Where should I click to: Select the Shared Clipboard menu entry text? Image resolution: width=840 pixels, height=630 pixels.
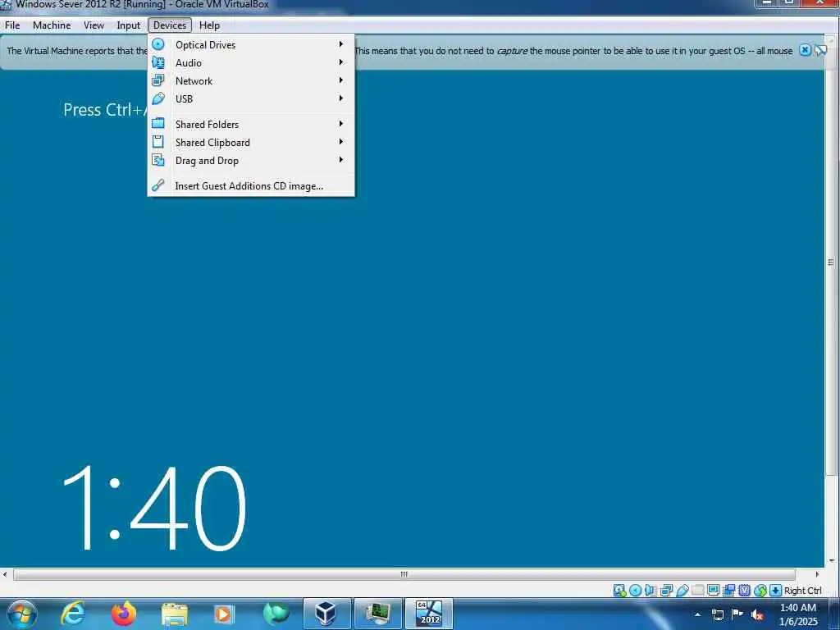click(212, 143)
